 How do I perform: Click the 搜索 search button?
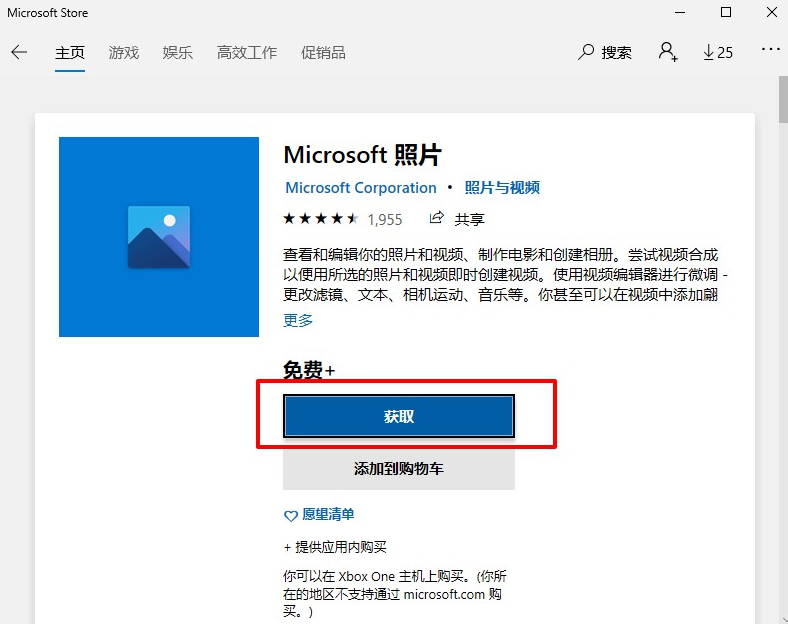coord(605,52)
